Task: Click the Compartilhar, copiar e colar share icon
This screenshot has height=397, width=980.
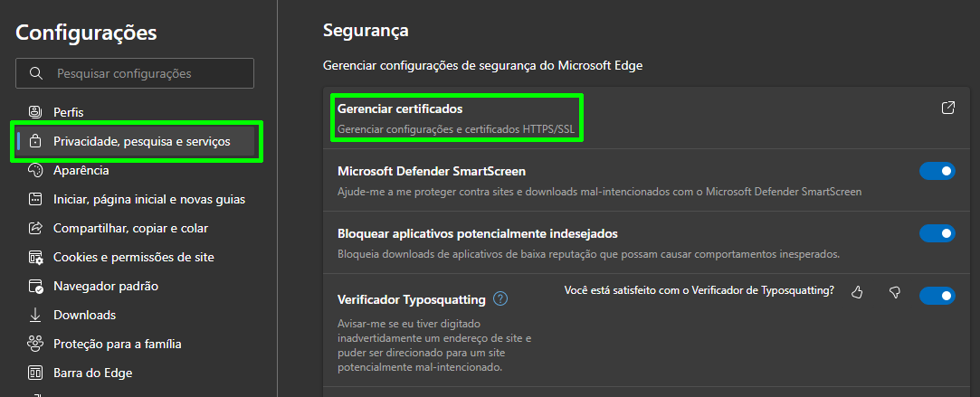Action: (35, 229)
